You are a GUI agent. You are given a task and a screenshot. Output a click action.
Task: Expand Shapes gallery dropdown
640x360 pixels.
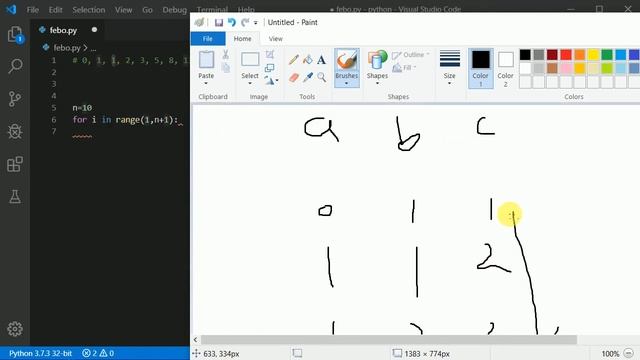[x=377, y=83]
